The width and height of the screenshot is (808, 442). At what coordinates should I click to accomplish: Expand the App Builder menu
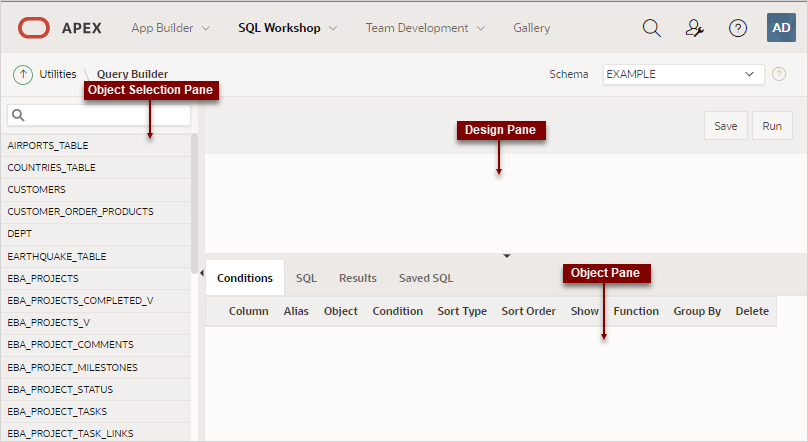tap(171, 28)
